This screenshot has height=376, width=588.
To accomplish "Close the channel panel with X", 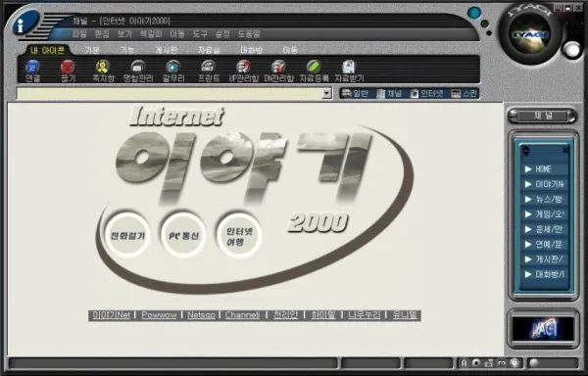I will tap(565, 150).
